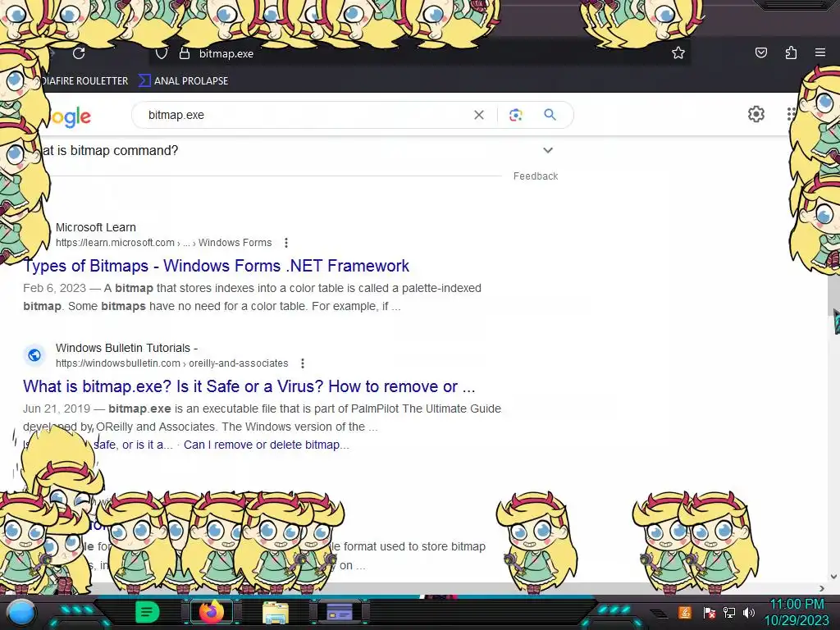Search by image with Google Lens icon
Image resolution: width=840 pixels, height=630 pixels.
(515, 115)
